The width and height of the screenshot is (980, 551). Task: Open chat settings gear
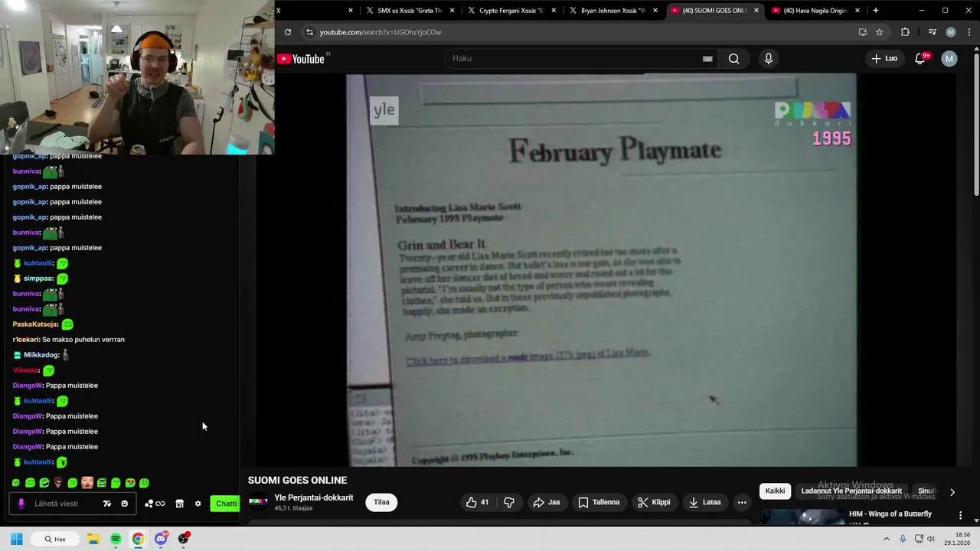coord(198,504)
